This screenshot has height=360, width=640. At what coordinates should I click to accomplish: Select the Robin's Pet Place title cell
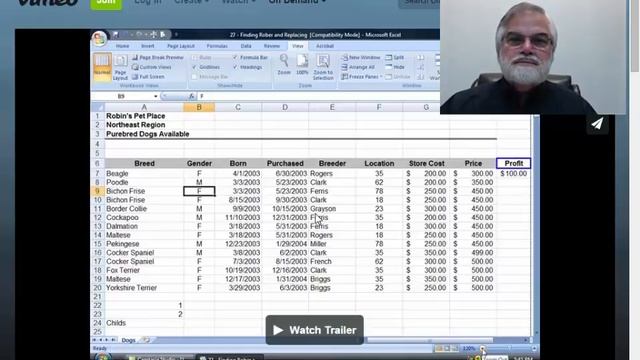[x=144, y=116]
